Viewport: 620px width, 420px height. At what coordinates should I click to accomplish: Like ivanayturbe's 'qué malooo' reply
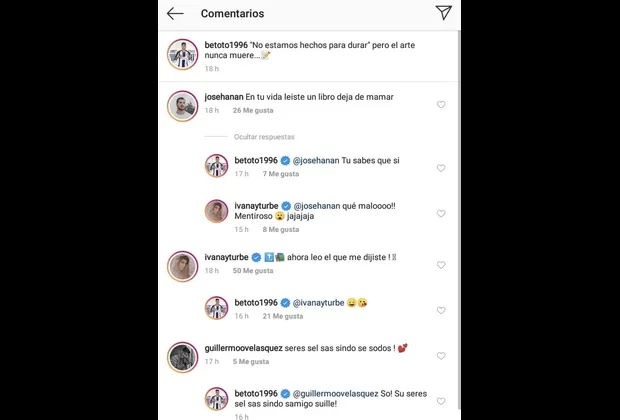[441, 214]
